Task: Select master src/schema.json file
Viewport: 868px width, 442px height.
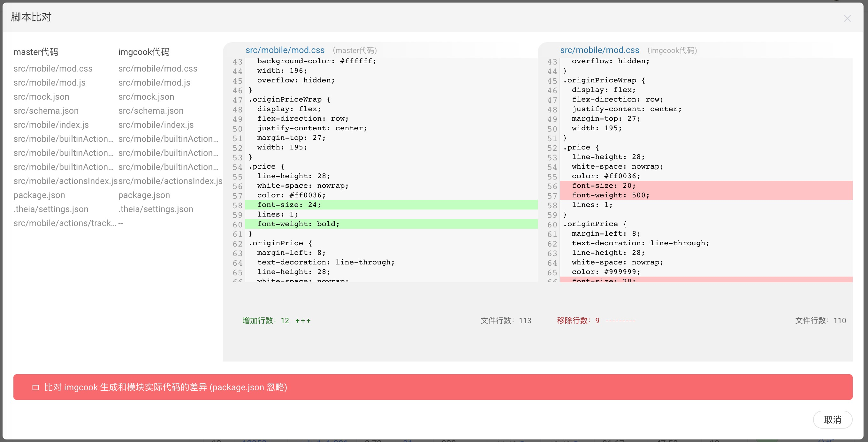Action: tap(46, 111)
